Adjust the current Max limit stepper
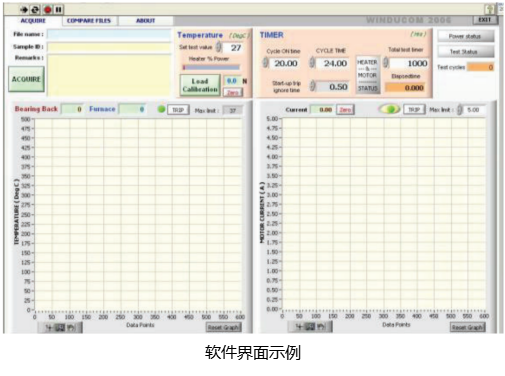Screen dimensions: 505x376 point(460,110)
